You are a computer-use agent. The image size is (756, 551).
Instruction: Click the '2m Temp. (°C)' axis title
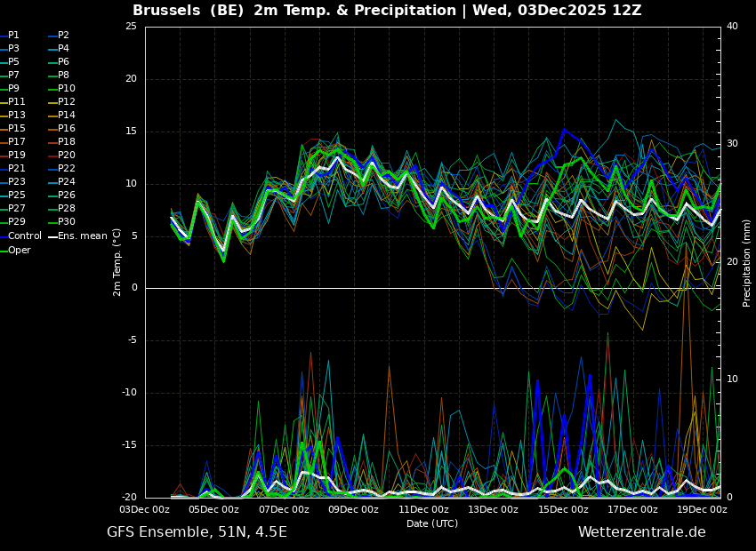117,262
